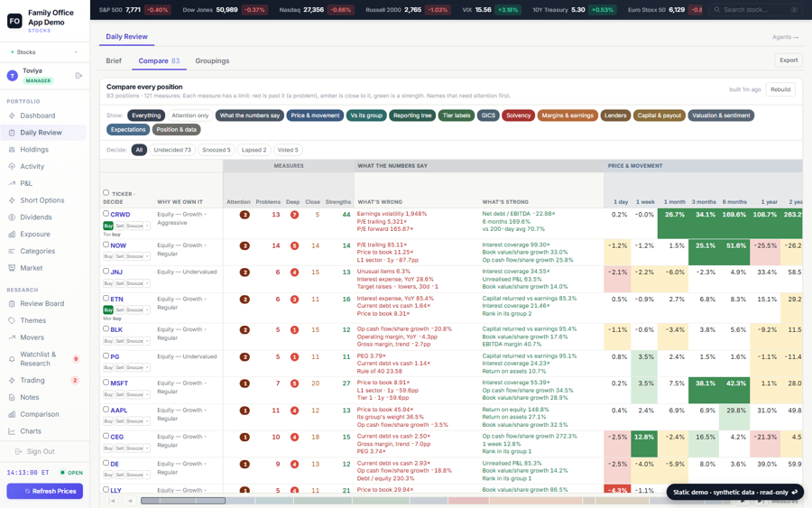Click Buy for the NOW row

tap(108, 256)
